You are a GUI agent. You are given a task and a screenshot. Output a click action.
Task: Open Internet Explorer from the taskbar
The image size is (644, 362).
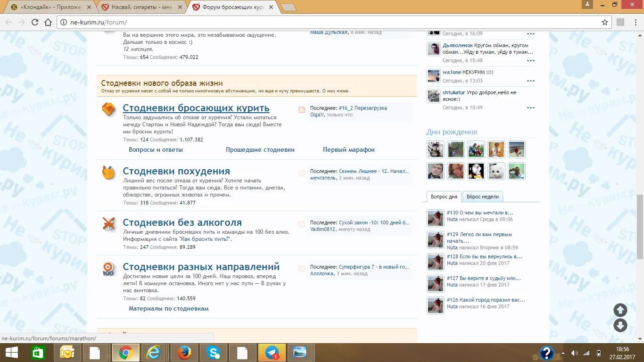coord(154,353)
